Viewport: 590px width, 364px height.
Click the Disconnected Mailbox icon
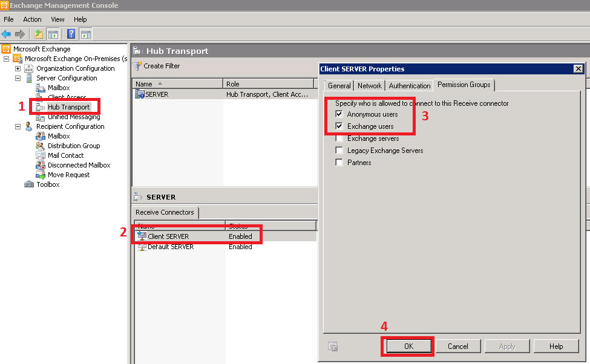[x=41, y=165]
